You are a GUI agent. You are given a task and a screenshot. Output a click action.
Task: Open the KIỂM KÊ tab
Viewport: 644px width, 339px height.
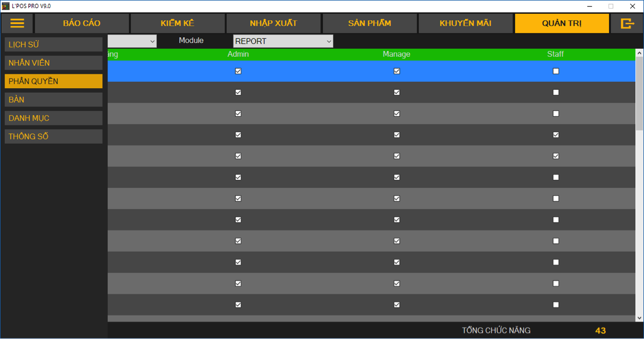point(177,23)
